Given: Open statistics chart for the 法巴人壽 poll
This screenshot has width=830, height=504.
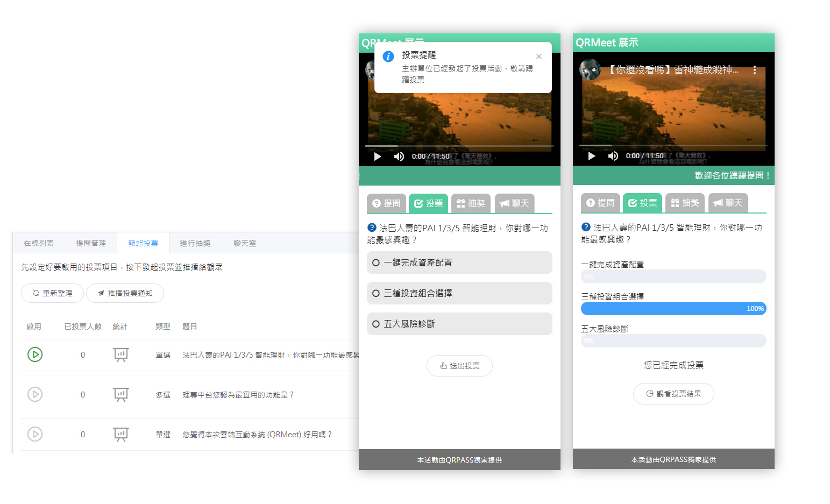Looking at the screenshot, I should pos(121,355).
